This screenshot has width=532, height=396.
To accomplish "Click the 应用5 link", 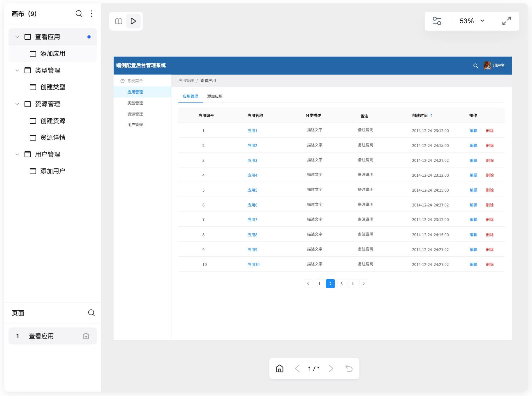I will pyautogui.click(x=252, y=190).
